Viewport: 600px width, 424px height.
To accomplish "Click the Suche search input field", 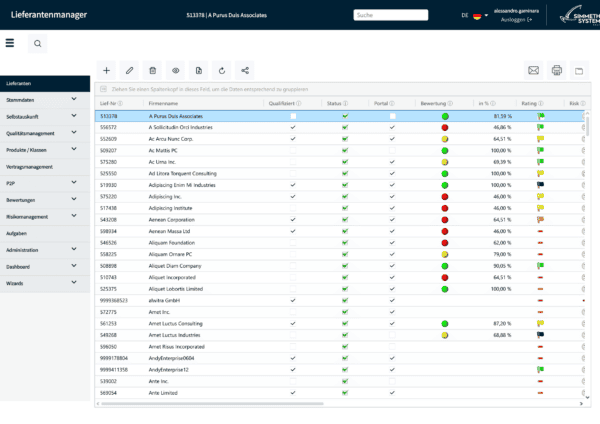I will coord(390,16).
